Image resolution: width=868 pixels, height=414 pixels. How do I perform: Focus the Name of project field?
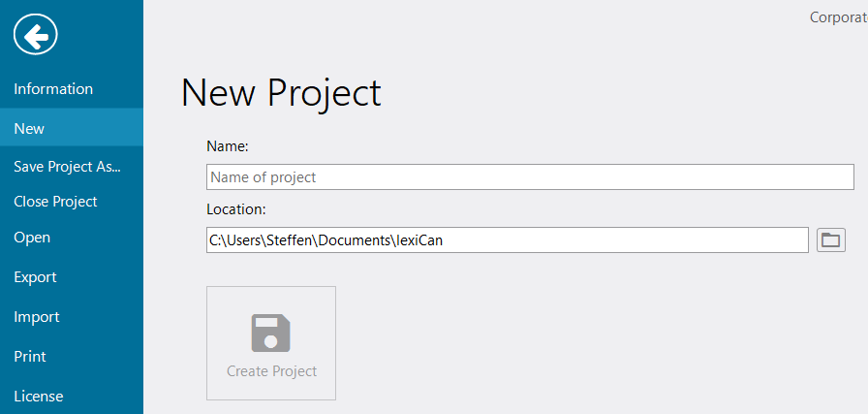(x=530, y=177)
